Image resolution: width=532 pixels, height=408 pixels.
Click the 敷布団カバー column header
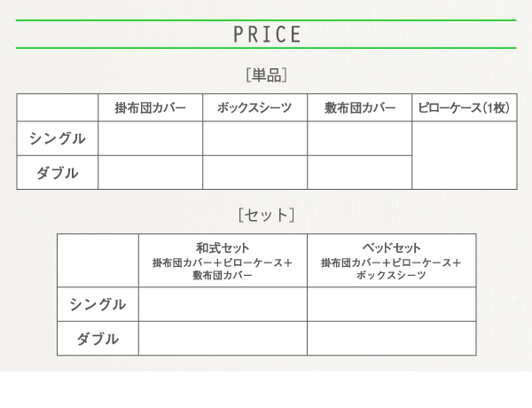point(360,107)
